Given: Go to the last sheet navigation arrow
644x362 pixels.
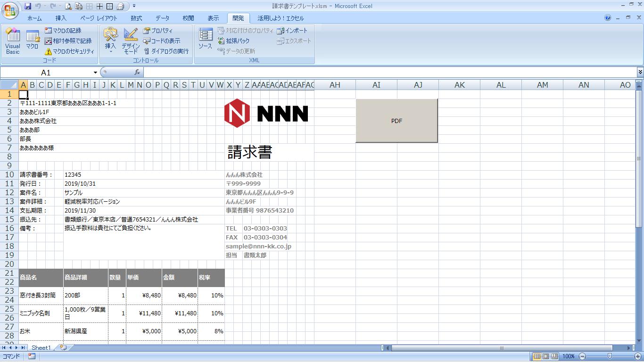Looking at the screenshot, I should pyautogui.click(x=23, y=347).
